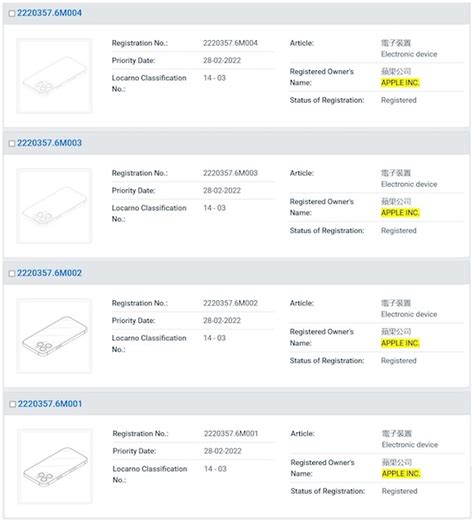Visit the 2220357.6M001 header link
The image size is (474, 523).
(50, 404)
